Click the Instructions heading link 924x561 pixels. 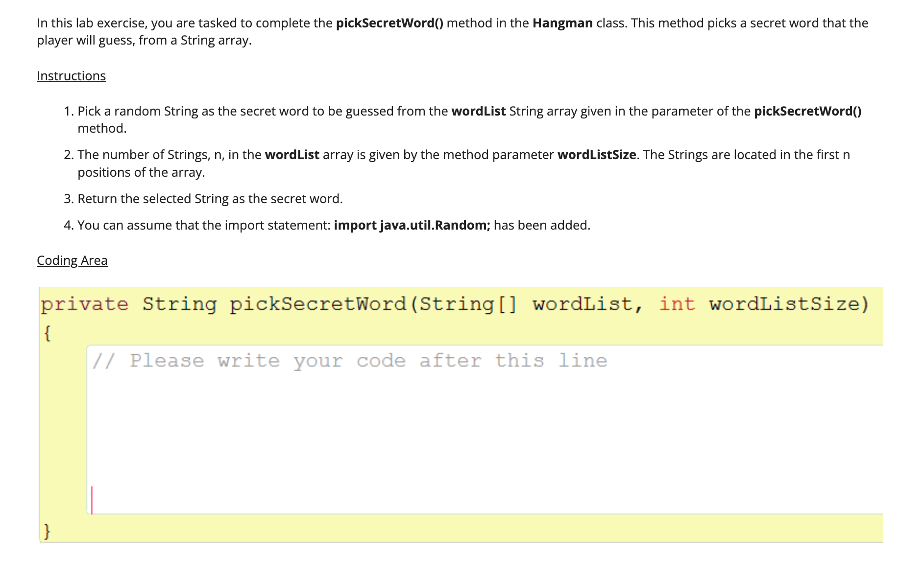point(71,75)
